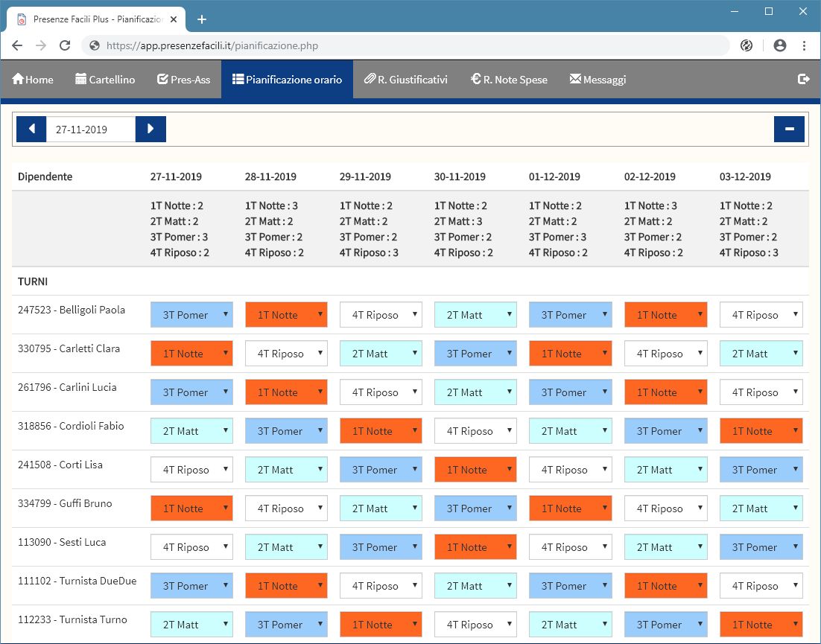821x644 pixels.
Task: Open Corti Lisa's 30-11-2019 Notte shift selector
Action: coord(475,470)
